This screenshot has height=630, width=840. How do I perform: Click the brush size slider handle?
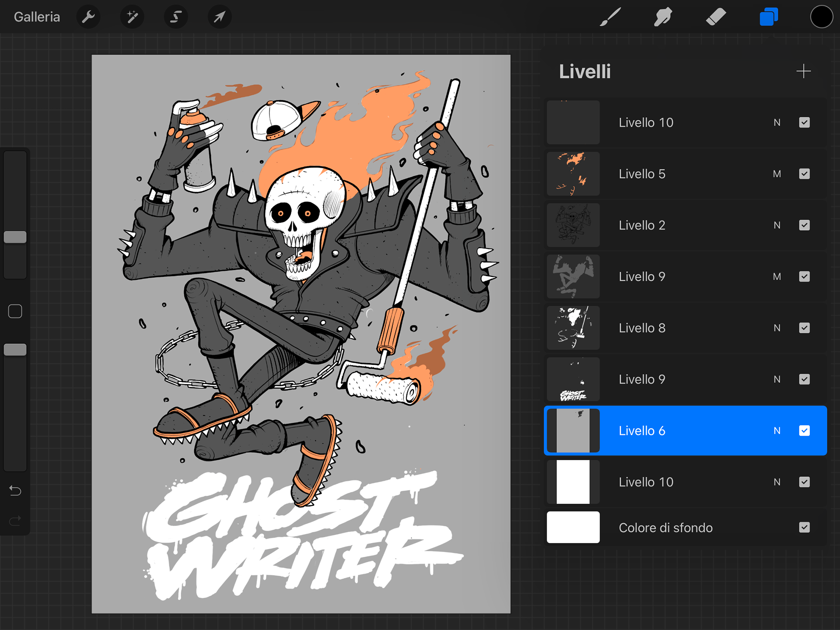coord(15,237)
